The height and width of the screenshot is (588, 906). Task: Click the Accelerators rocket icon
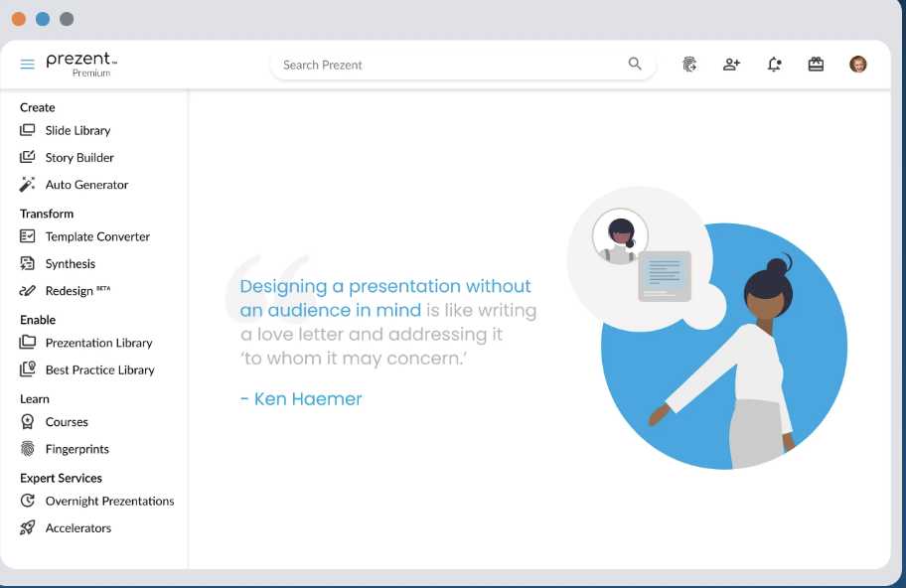coord(27,528)
